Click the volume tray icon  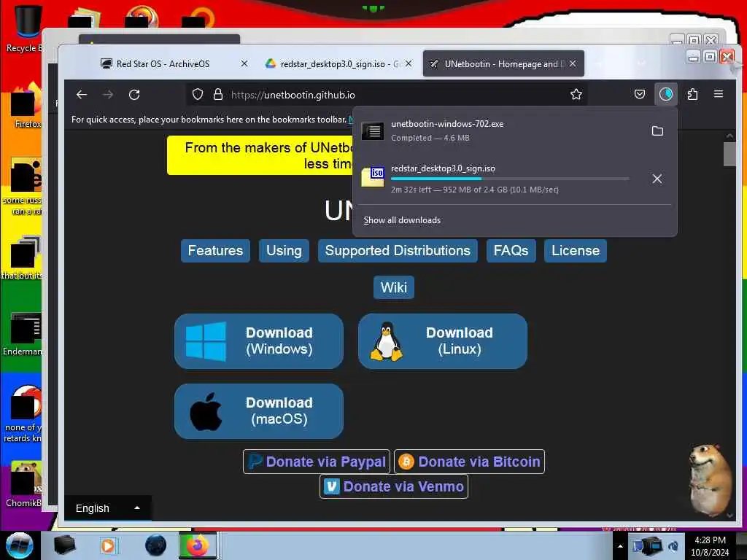click(x=673, y=546)
